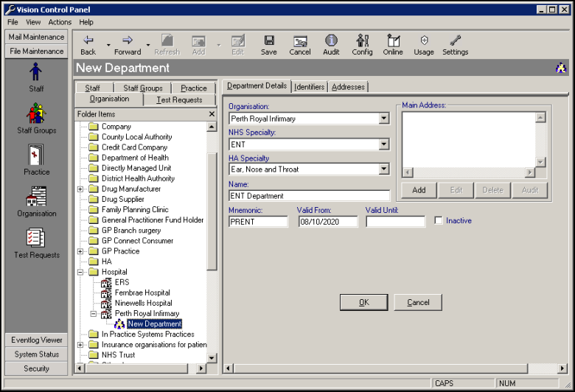Click the Cancel toolbar icon
This screenshot has height=392, width=575.
click(300, 45)
